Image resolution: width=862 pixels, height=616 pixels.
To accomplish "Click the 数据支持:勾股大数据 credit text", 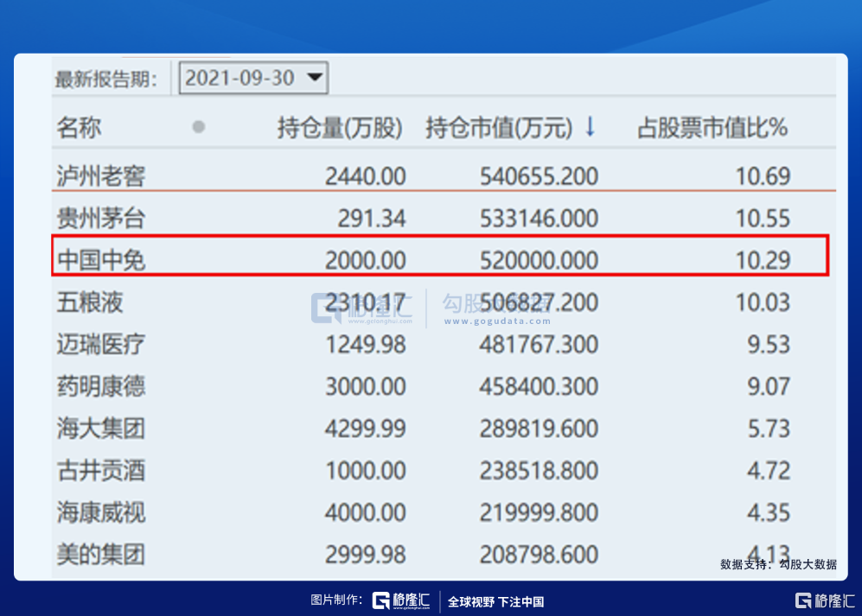I will [778, 564].
